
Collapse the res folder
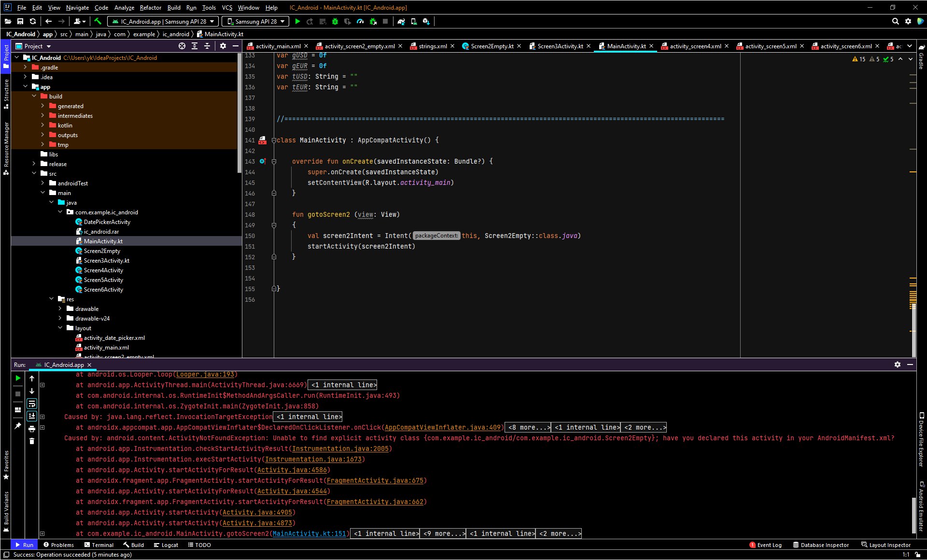pyautogui.click(x=51, y=299)
